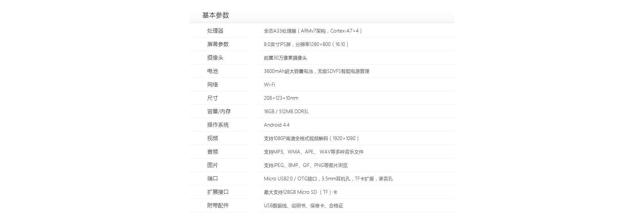Click the 音频 row label
This screenshot has height=218, width=644.
pyautogui.click(x=212, y=152)
